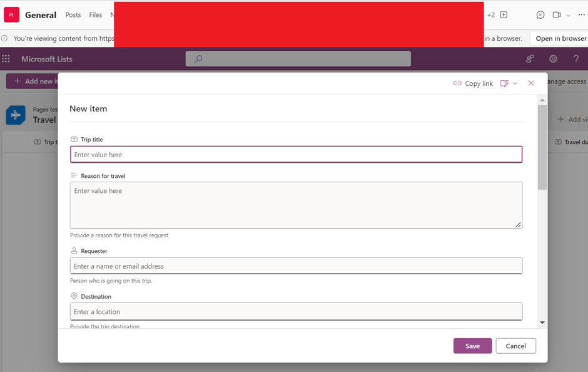Click the Reason for travel label
Image resolution: width=588 pixels, height=372 pixels.
pyautogui.click(x=103, y=176)
